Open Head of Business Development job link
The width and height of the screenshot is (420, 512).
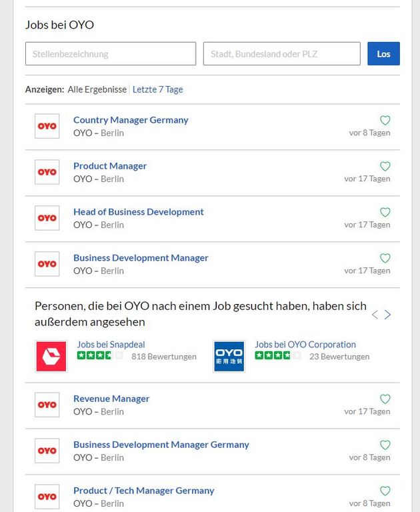[x=138, y=212]
